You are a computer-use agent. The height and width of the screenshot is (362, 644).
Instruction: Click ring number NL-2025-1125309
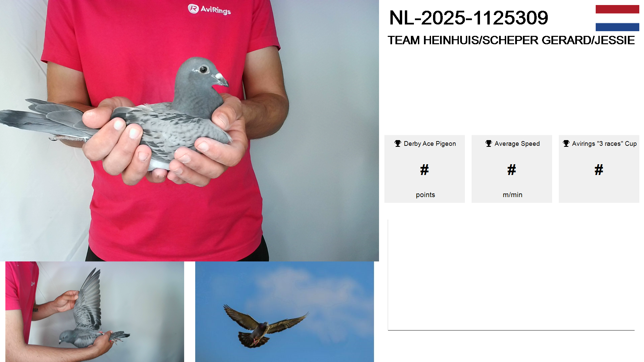tap(469, 18)
